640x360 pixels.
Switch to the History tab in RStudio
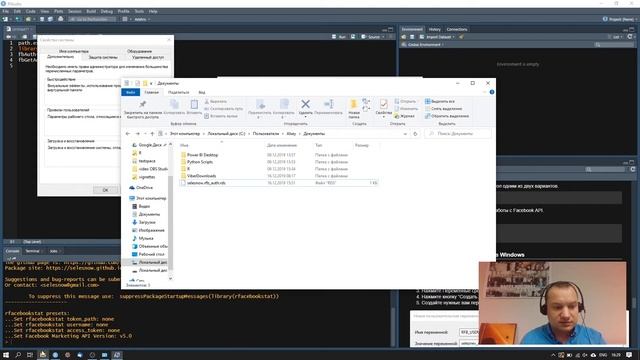(x=435, y=29)
